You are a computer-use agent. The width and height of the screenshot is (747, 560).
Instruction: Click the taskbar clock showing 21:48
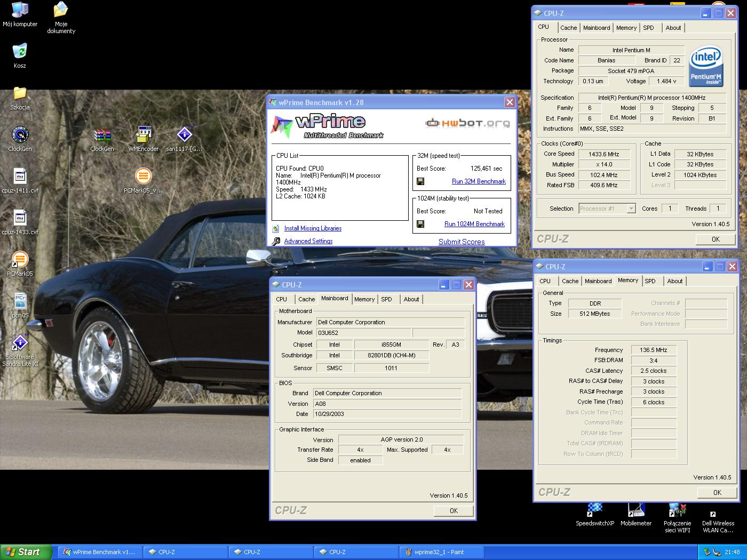[732, 552]
